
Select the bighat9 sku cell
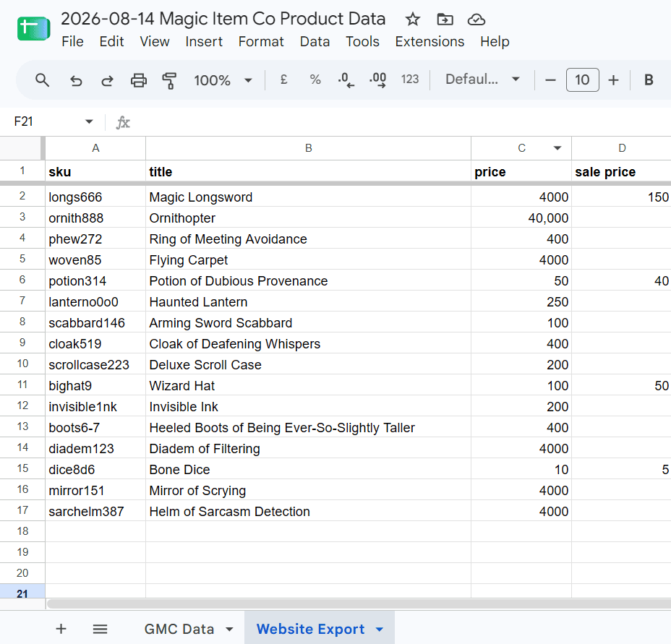(x=95, y=385)
